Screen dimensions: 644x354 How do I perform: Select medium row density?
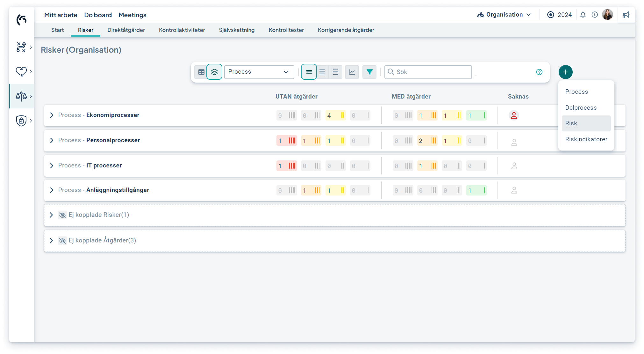click(x=322, y=72)
